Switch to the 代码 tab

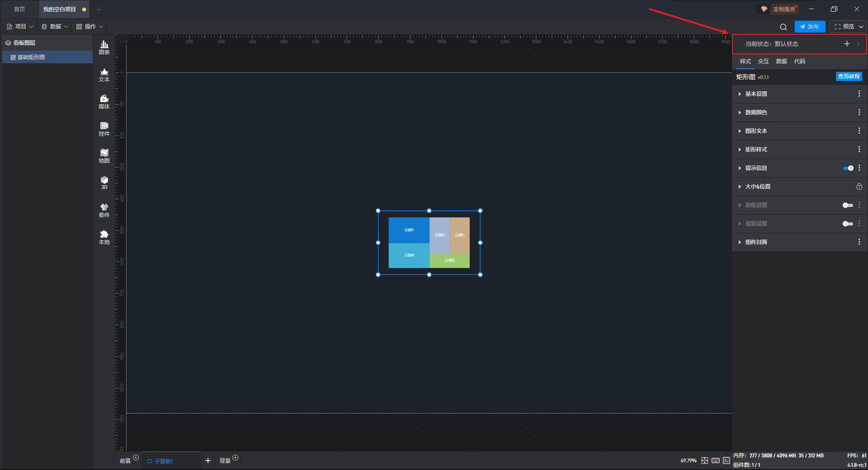pos(799,61)
